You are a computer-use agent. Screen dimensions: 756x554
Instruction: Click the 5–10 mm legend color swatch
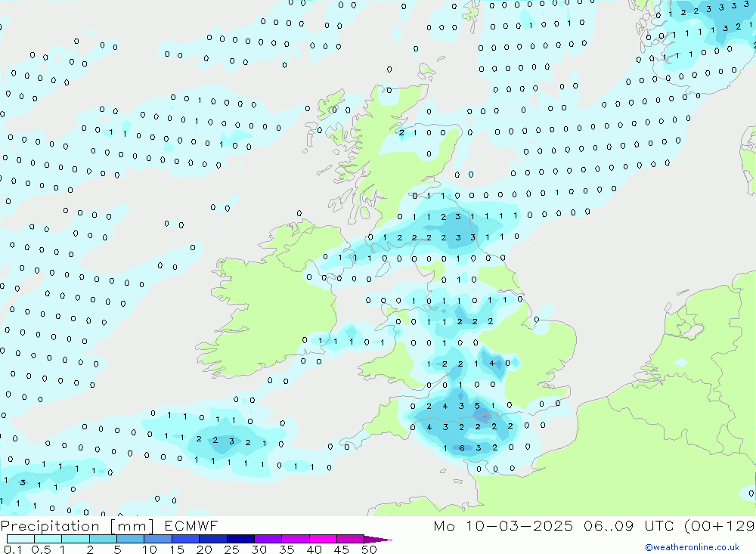point(131,539)
